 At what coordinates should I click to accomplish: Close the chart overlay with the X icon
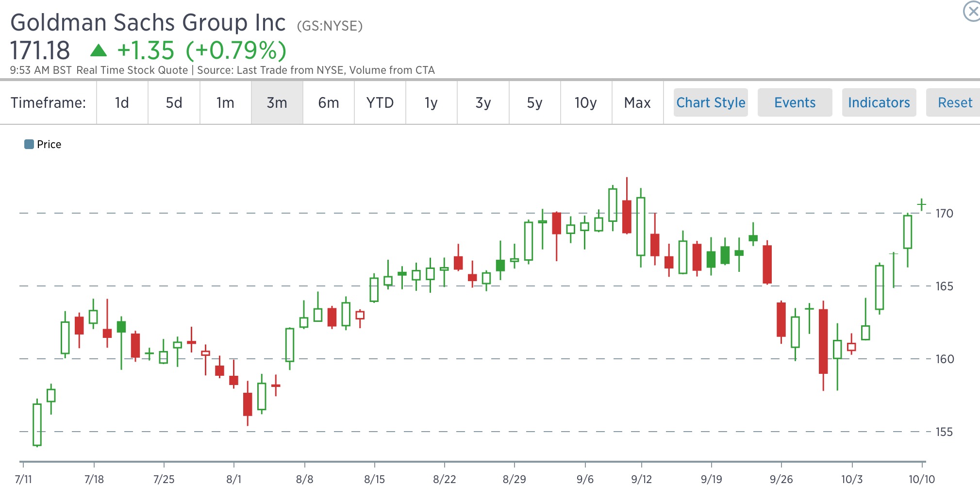tap(972, 11)
